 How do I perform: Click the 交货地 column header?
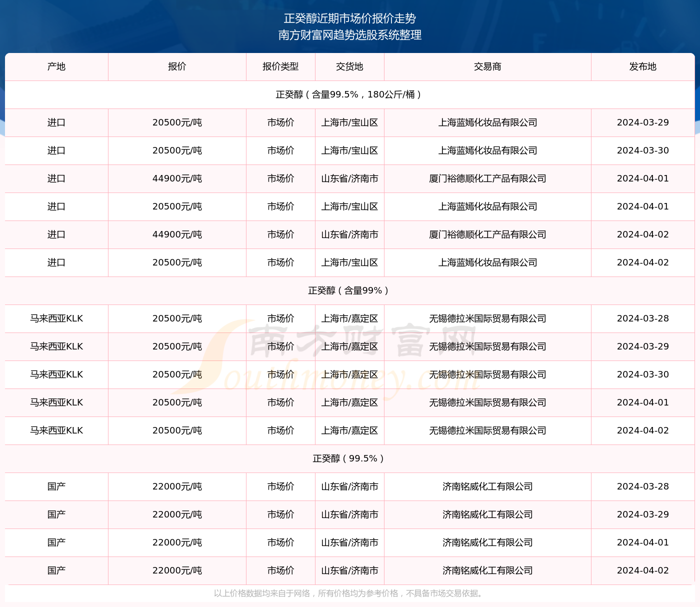[x=349, y=66]
